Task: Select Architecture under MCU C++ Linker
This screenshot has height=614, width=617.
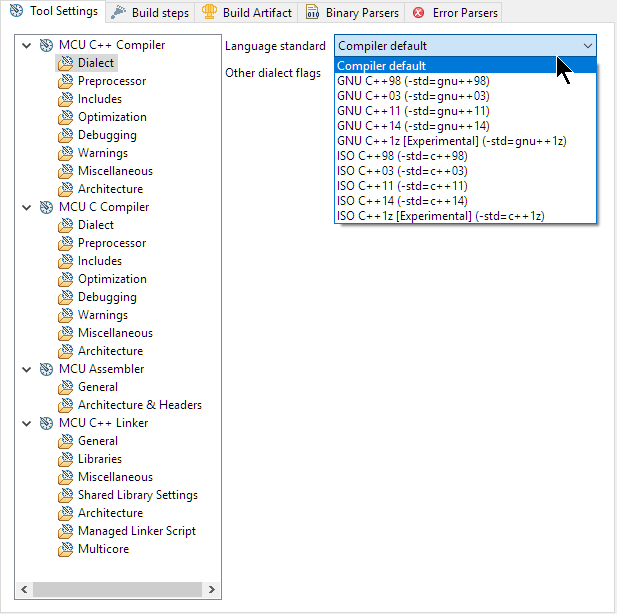Action: click(110, 513)
